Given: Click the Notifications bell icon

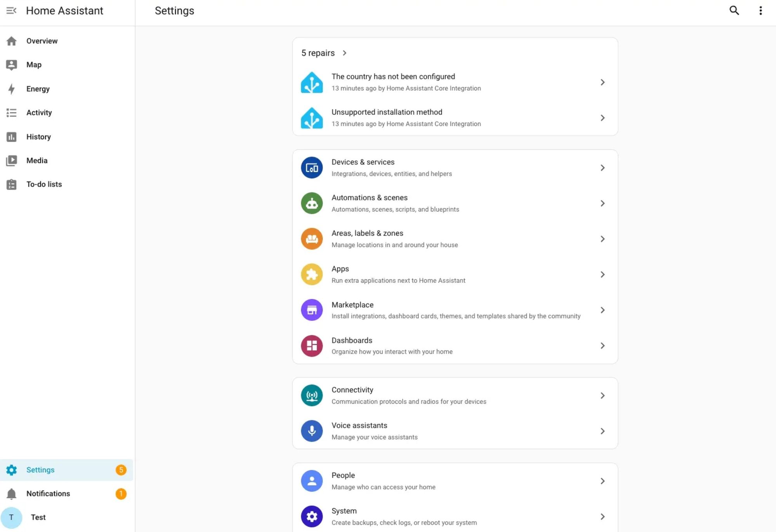Looking at the screenshot, I should [12, 494].
